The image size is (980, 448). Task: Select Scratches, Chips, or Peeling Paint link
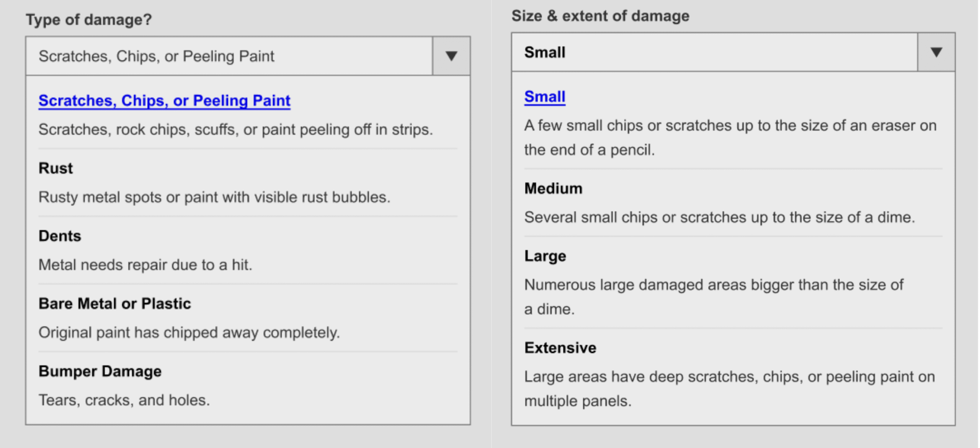pyautogui.click(x=164, y=101)
